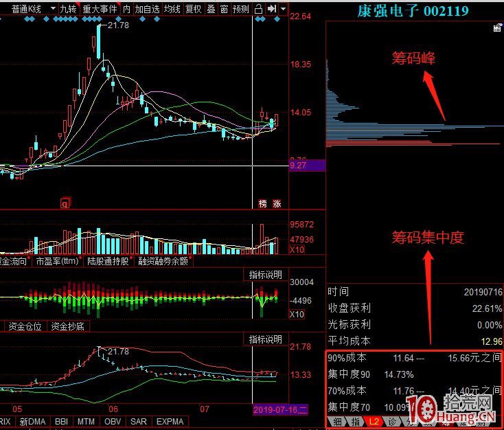Switch to the 资金抄底 tab
504x430 pixels.
click(68, 326)
